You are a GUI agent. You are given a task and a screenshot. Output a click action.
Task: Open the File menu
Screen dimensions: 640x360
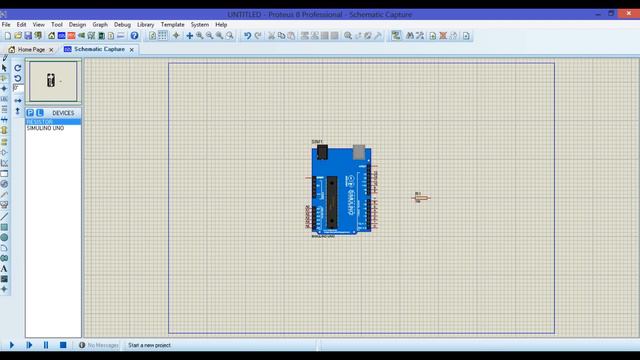coord(6,25)
